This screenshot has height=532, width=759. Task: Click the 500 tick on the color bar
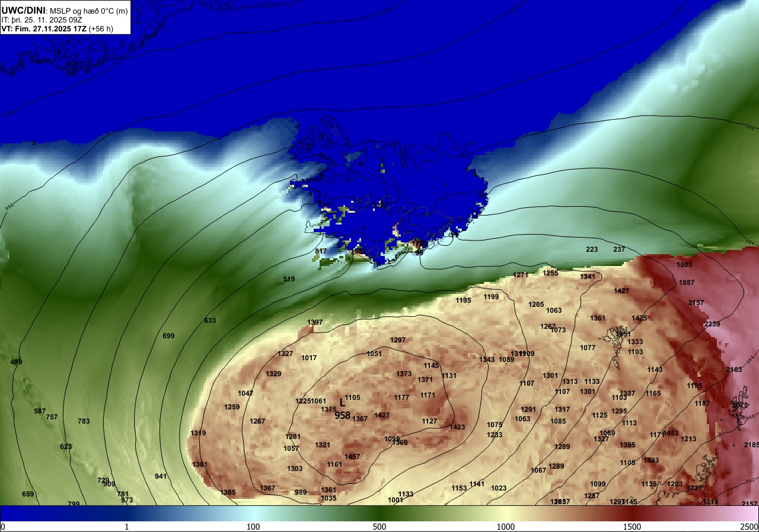click(x=379, y=527)
